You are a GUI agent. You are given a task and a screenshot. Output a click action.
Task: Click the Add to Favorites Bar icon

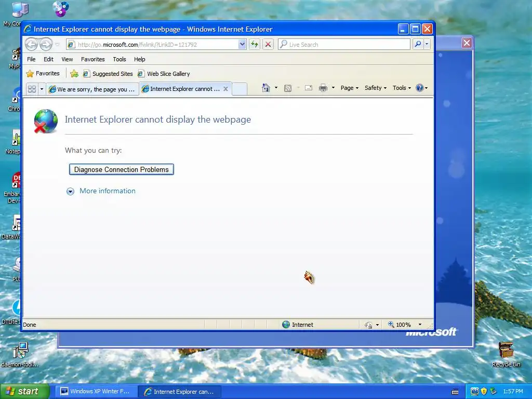coord(74,74)
